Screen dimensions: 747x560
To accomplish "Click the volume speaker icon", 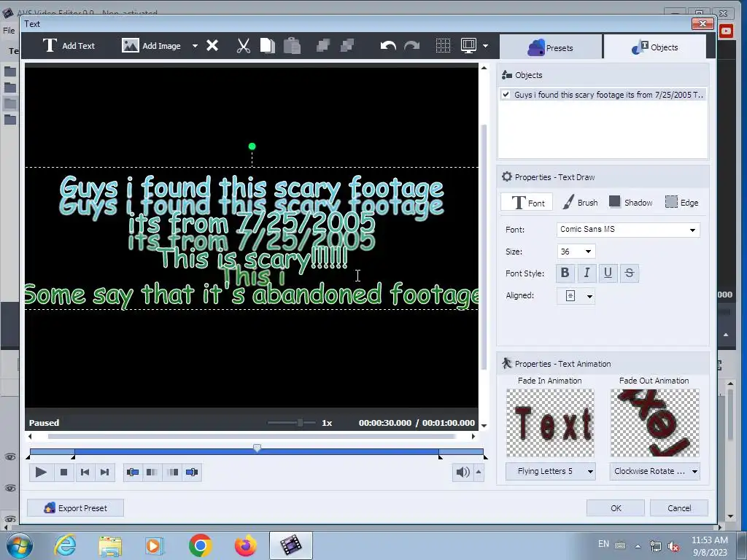I will click(462, 472).
